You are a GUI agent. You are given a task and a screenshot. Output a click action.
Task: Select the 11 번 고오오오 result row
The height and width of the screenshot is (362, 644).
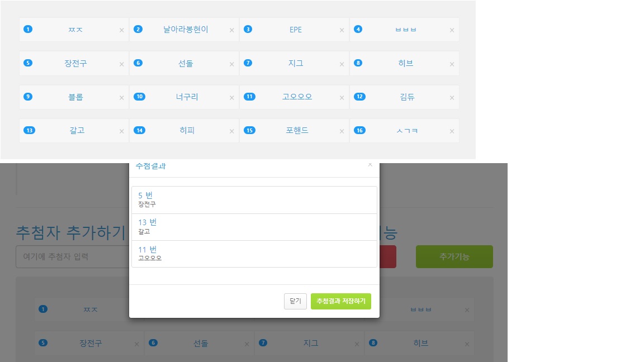click(254, 254)
